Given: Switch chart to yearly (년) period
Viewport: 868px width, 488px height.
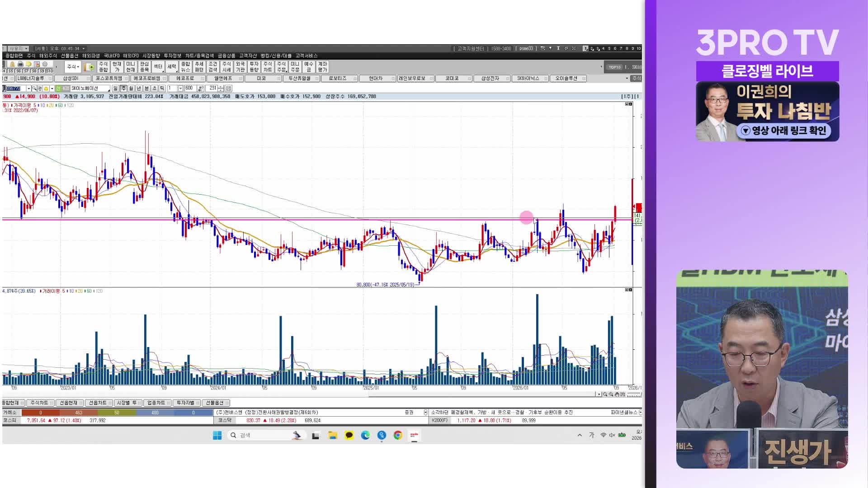Looking at the screenshot, I should coord(139,89).
